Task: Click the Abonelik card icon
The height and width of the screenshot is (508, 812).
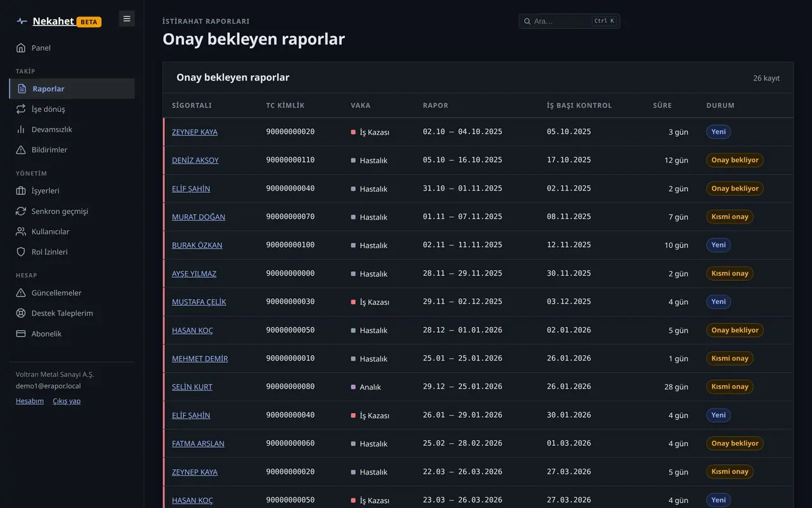Action: point(21,333)
